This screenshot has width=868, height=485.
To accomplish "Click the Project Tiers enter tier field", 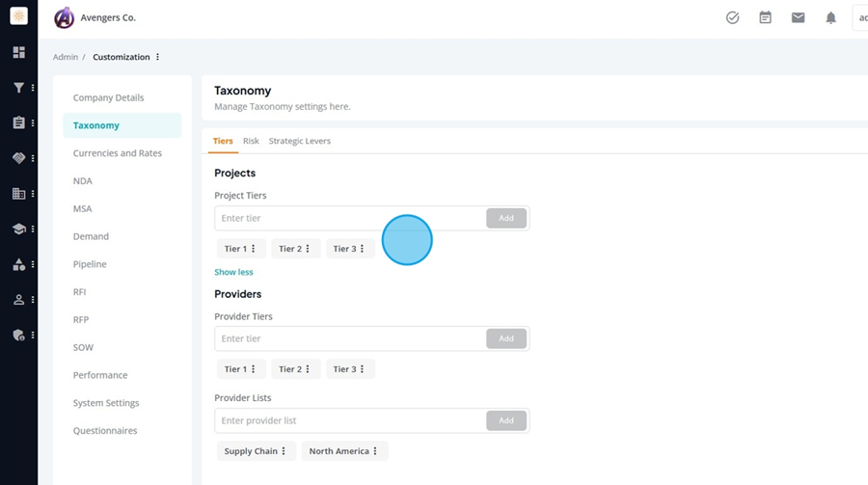I will tap(349, 218).
